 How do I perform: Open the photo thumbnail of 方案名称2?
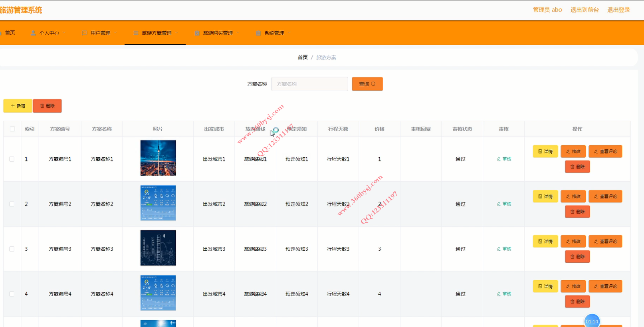(158, 203)
